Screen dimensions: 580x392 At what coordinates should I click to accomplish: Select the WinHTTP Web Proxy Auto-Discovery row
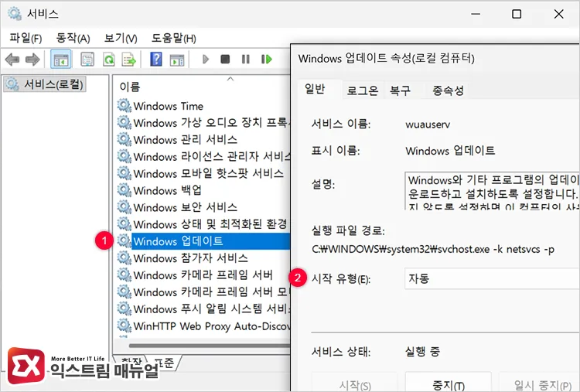(203, 326)
